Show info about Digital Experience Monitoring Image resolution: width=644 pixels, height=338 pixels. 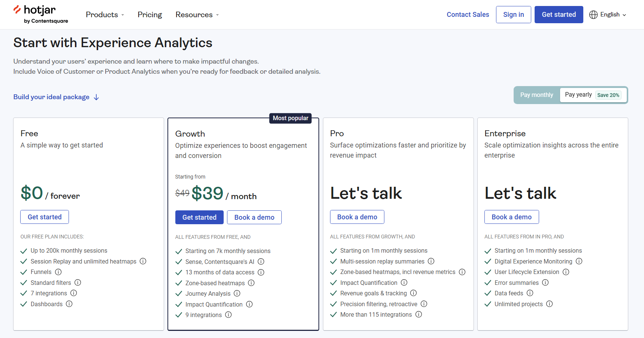(x=579, y=261)
